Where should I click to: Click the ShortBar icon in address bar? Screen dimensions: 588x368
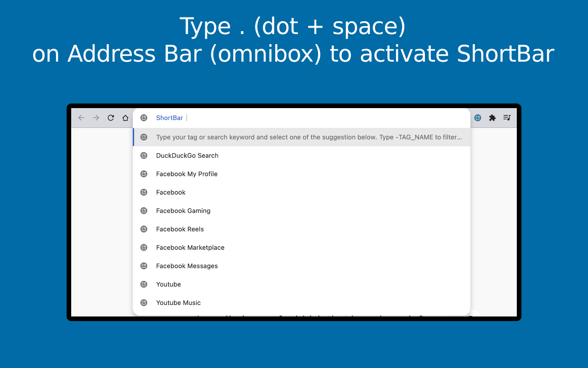(x=144, y=118)
